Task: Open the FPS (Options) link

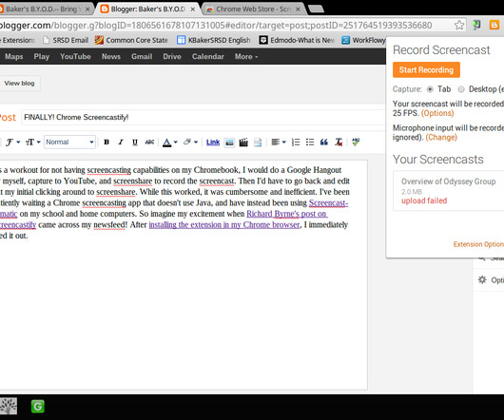Action: tap(437, 113)
